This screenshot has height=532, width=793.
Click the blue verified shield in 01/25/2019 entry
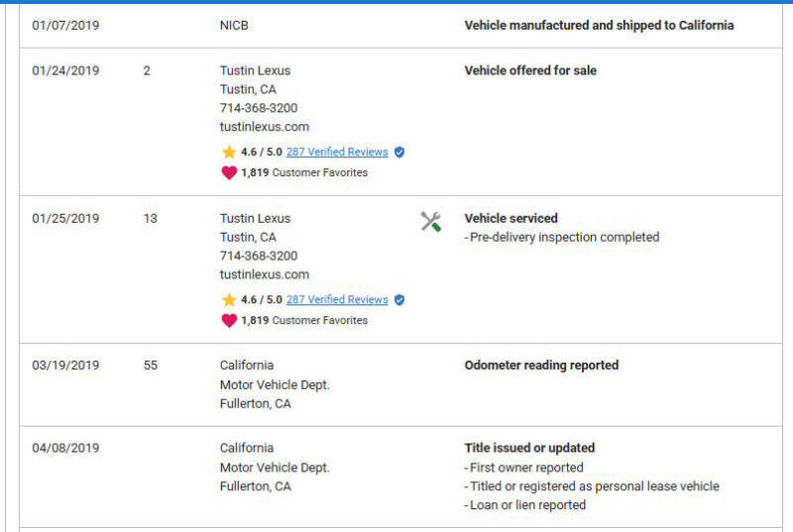click(x=399, y=300)
